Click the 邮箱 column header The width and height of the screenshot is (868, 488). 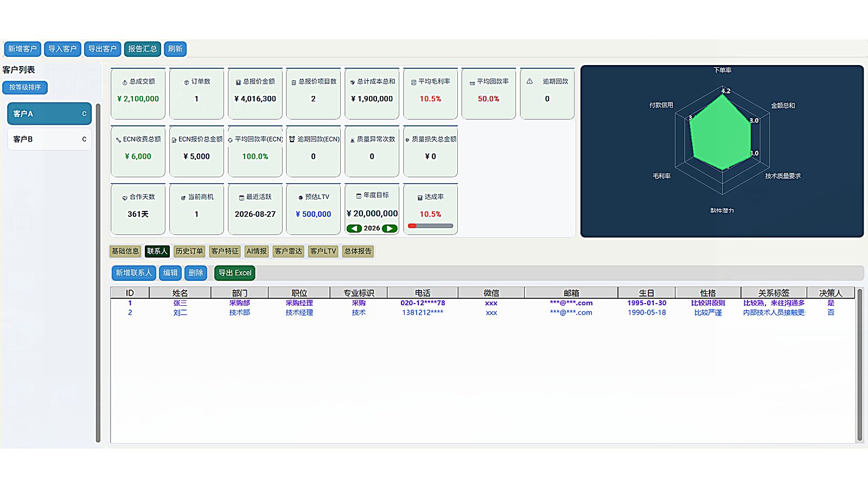(x=571, y=293)
